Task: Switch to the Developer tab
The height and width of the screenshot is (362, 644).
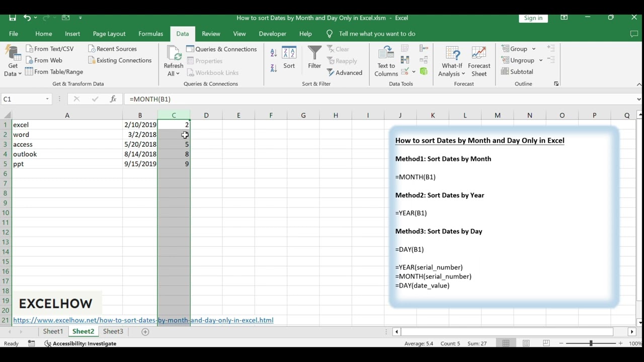Action: [272, 34]
